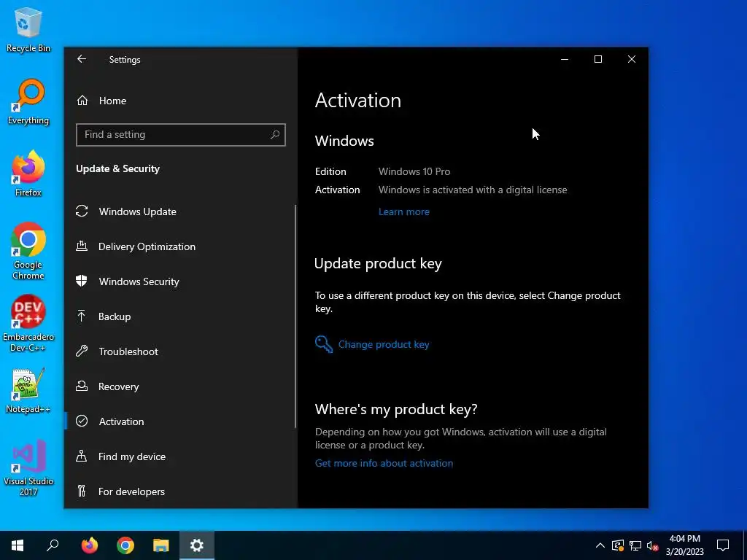Open File Explorer from the taskbar
747x560 pixels.
coord(161,545)
